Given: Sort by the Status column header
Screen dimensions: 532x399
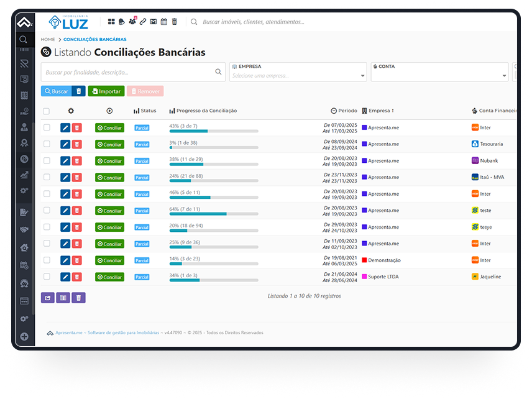Looking at the screenshot, I should (x=145, y=111).
